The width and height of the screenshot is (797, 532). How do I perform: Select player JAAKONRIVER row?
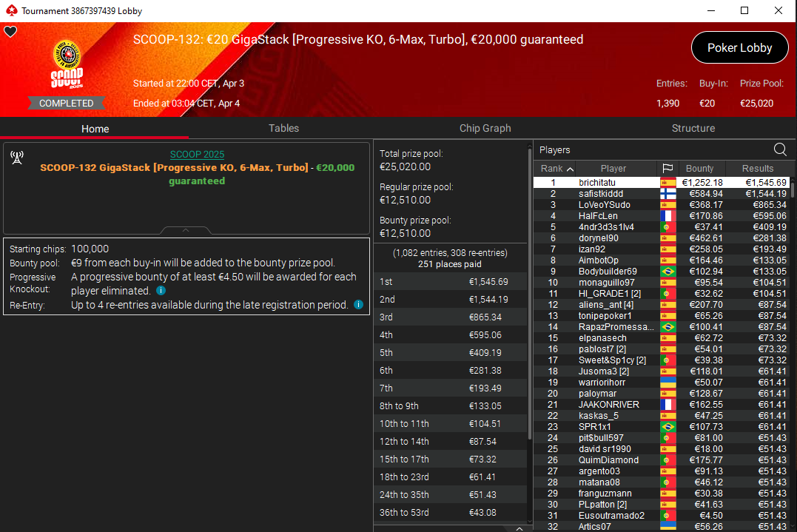click(662, 405)
